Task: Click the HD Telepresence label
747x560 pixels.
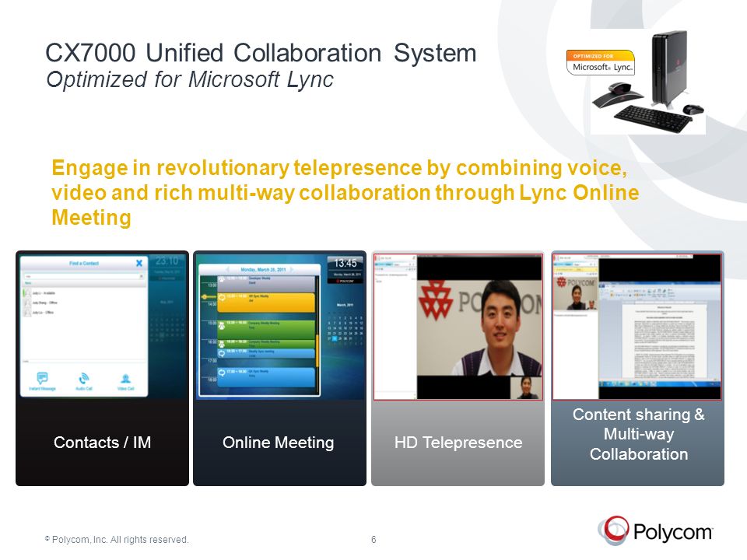Action: pyautogui.click(x=458, y=443)
